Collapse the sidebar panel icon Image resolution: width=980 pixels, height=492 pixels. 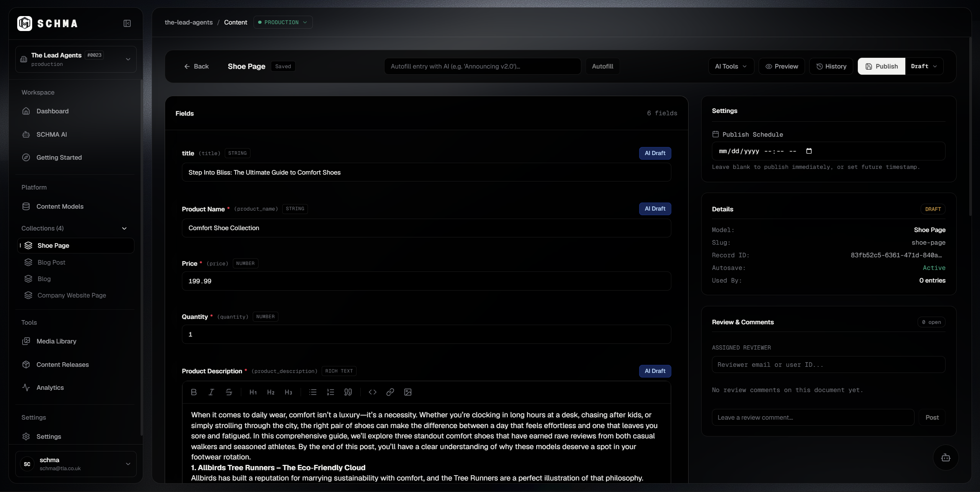(127, 23)
